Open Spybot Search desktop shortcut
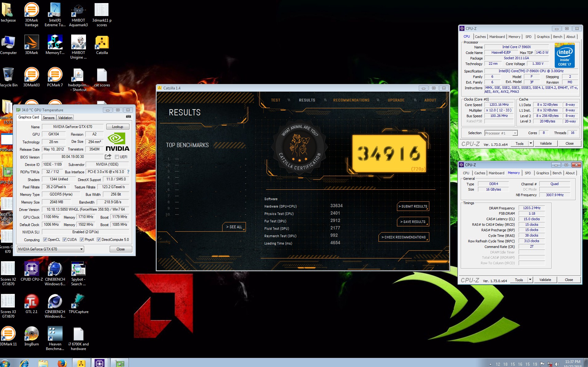This screenshot has height=367, width=588. click(78, 274)
